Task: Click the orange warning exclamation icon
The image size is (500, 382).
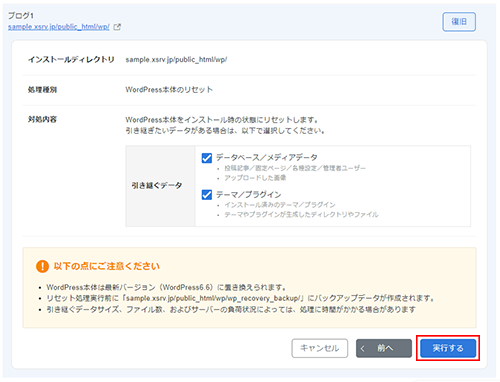Action: [42, 266]
